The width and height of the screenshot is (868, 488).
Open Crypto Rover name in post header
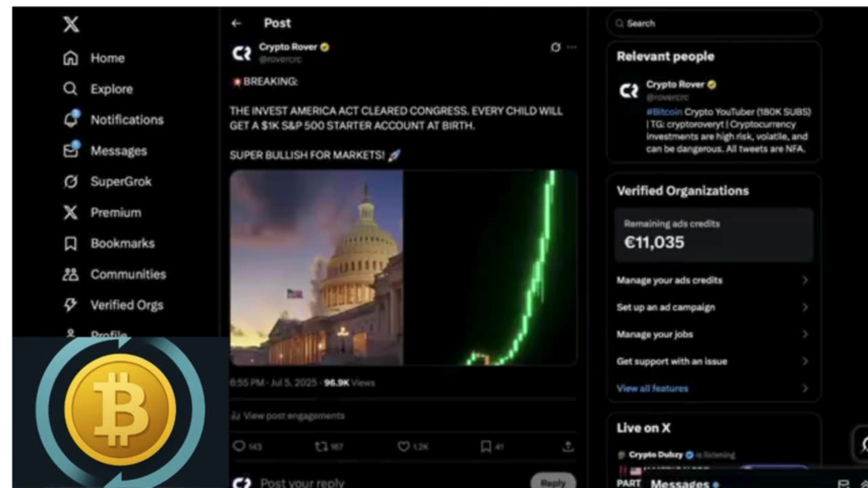(x=289, y=47)
